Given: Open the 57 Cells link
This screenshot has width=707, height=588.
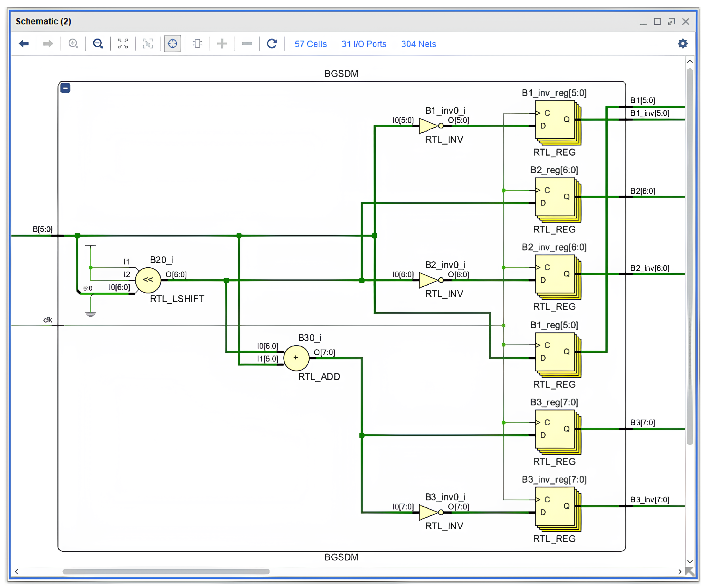Looking at the screenshot, I should tap(310, 44).
